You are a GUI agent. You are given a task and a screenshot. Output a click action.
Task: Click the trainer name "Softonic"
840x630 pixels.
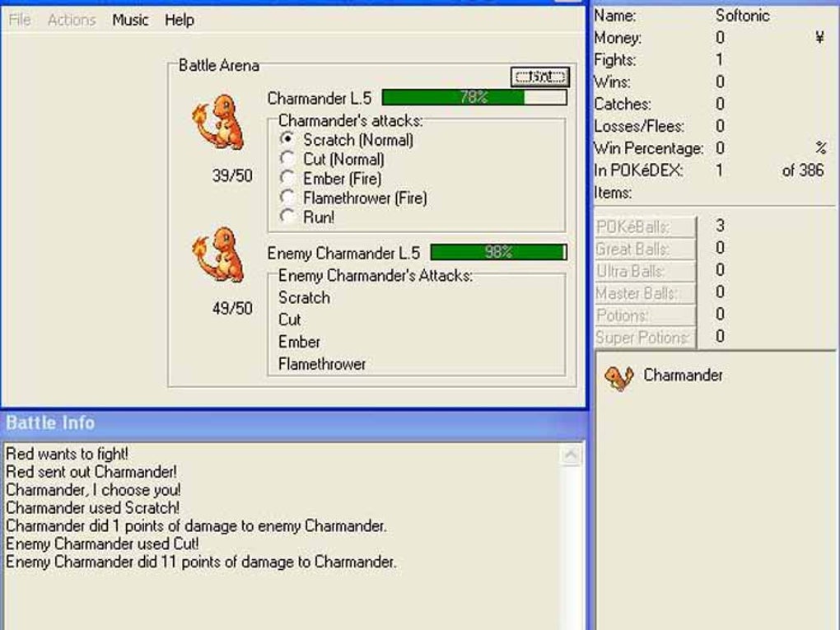pyautogui.click(x=743, y=16)
